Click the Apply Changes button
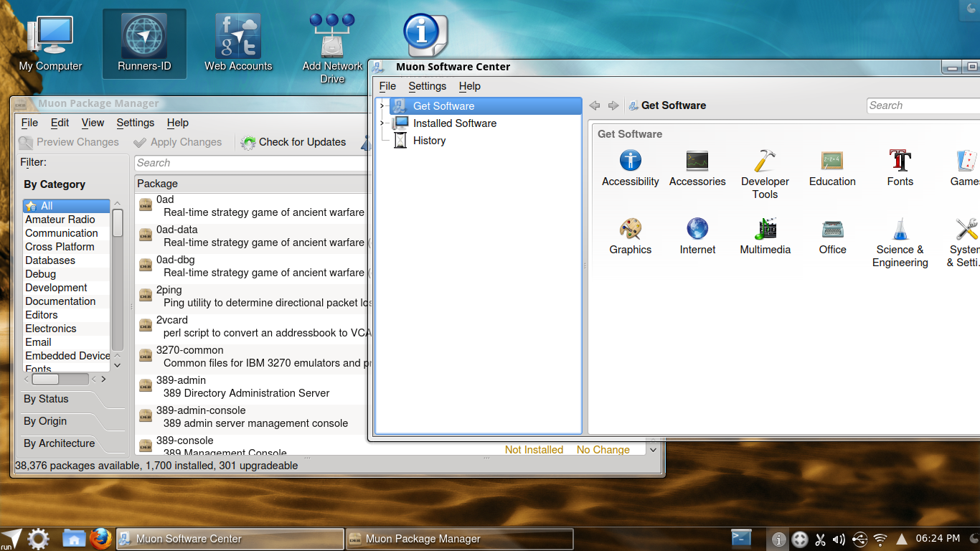The image size is (980, 551). pyautogui.click(x=178, y=142)
